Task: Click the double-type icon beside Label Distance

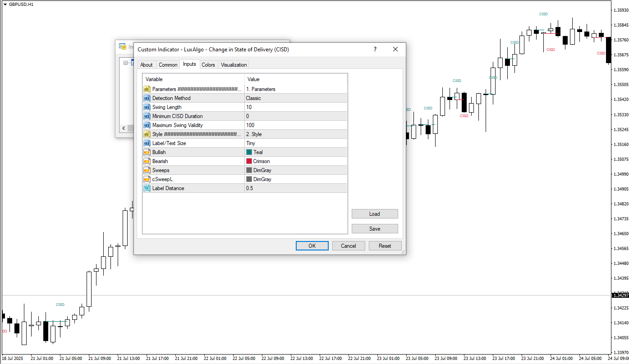Action: [x=147, y=188]
